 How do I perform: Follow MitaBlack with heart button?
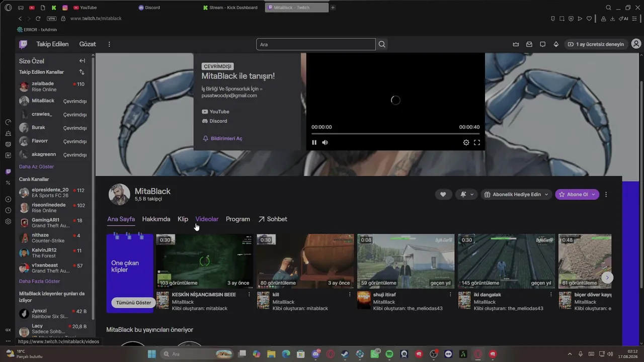point(443,195)
